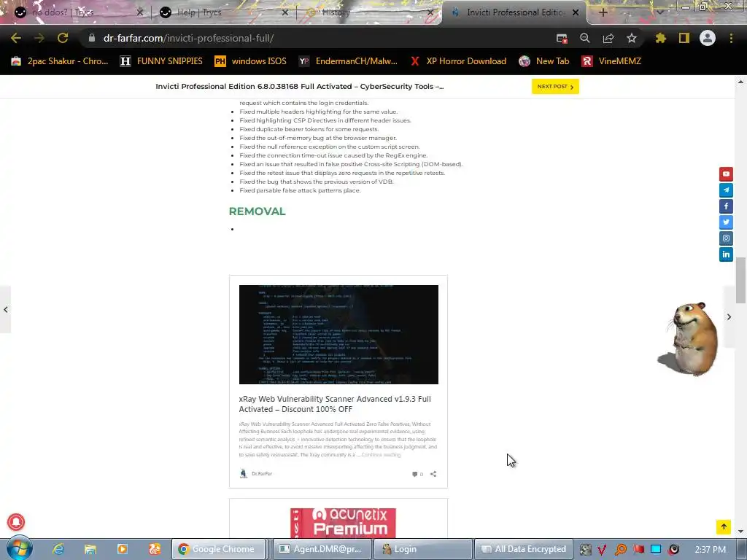Open the xRay scanner post thumbnail
Screen dimensions: 747x560
338,335
